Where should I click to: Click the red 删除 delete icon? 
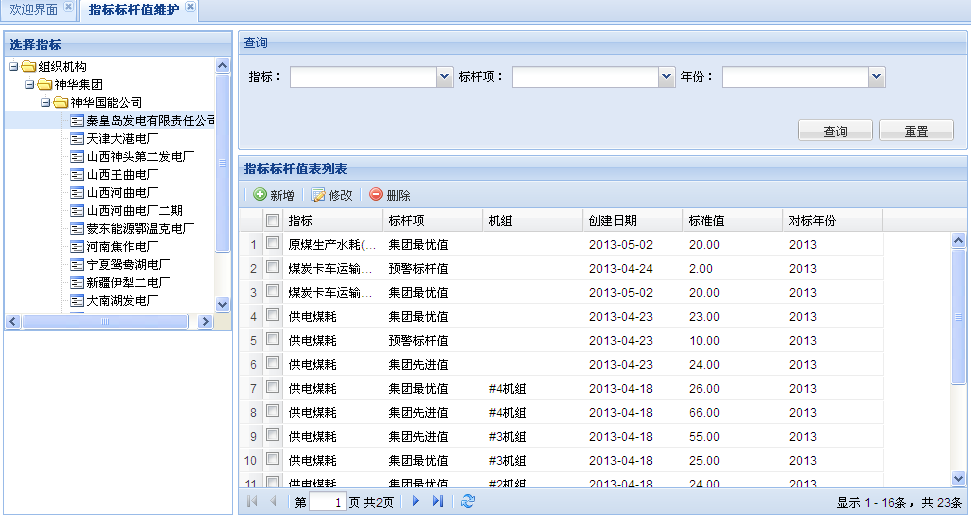[x=376, y=195]
